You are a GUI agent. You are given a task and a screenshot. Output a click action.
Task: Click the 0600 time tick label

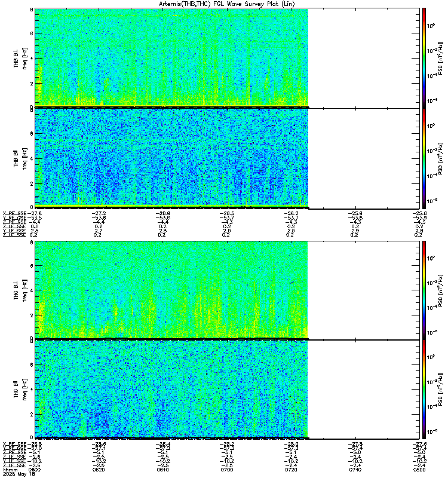[37, 470]
